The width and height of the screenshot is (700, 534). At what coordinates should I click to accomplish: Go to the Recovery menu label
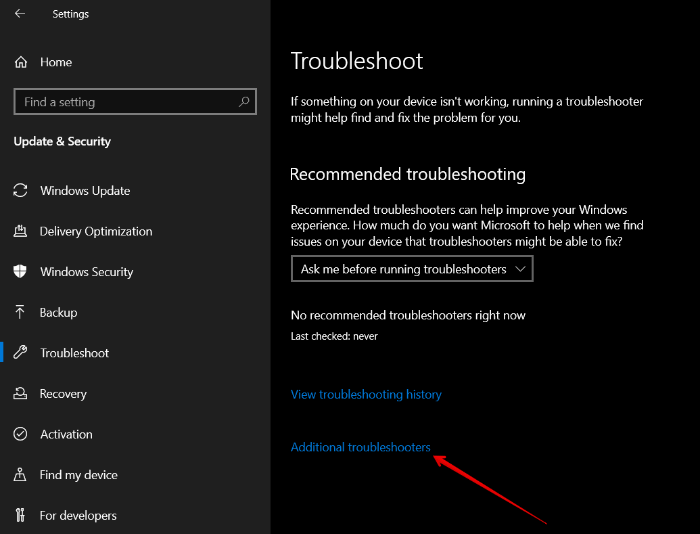63,394
